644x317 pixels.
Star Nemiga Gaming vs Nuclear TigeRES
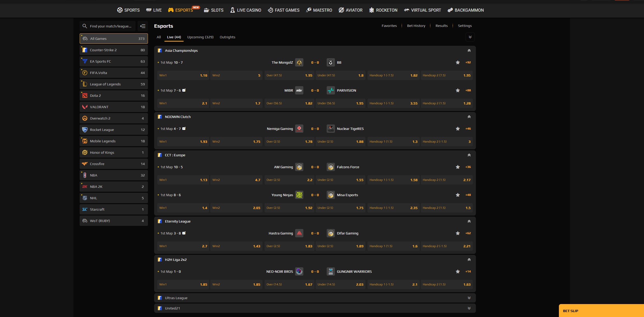click(458, 129)
